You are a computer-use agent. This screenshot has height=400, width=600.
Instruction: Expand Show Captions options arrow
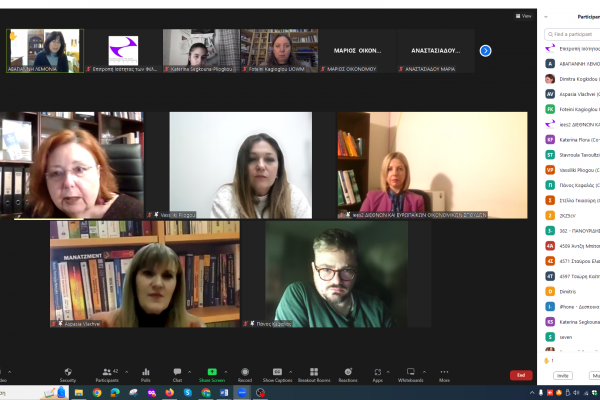[x=290, y=372]
